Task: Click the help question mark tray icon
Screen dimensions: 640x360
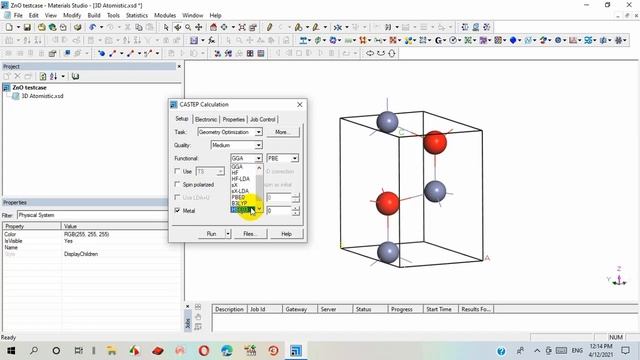Action: pos(501,351)
